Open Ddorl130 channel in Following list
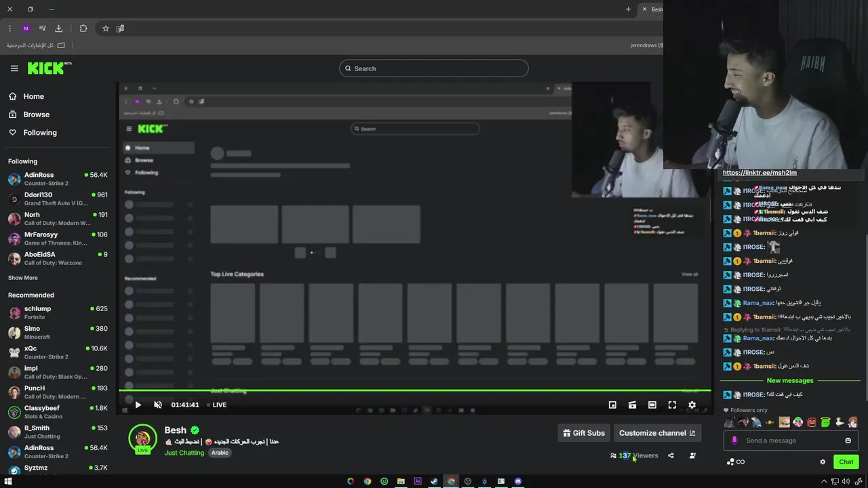868x488 pixels. tap(58, 199)
